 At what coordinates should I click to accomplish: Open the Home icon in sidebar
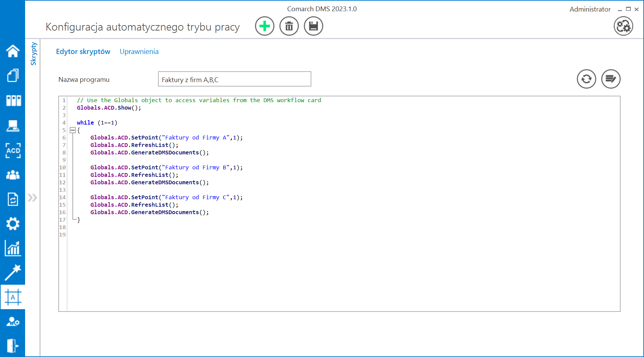[x=13, y=51]
